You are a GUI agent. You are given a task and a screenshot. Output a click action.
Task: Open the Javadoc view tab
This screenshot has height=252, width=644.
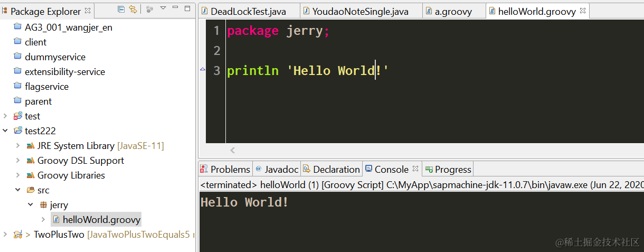tap(277, 169)
